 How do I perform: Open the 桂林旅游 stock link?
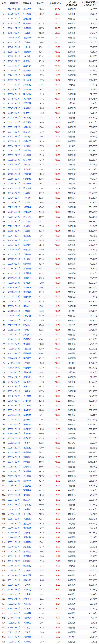point(27,551)
